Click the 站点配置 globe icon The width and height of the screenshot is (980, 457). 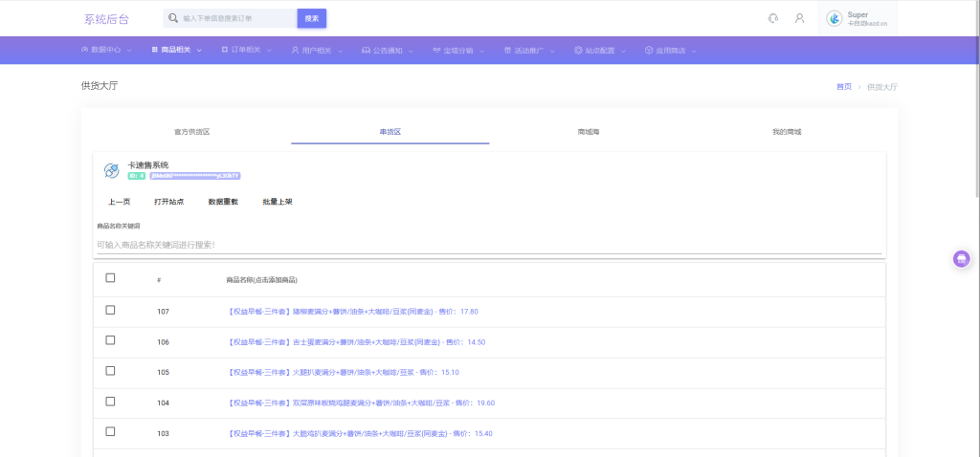coord(578,50)
